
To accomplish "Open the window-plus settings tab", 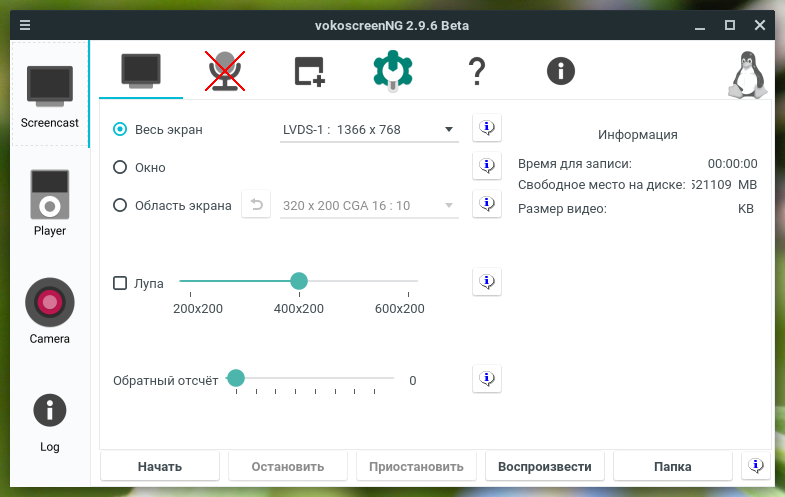I will click(x=309, y=71).
